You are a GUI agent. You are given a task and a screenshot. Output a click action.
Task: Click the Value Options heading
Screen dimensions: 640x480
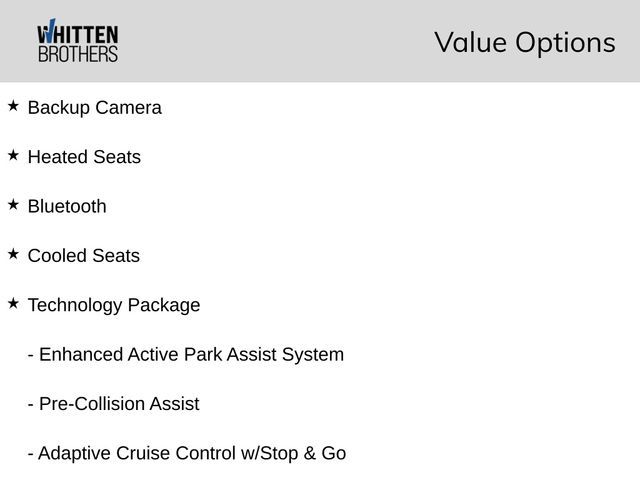[x=524, y=42]
